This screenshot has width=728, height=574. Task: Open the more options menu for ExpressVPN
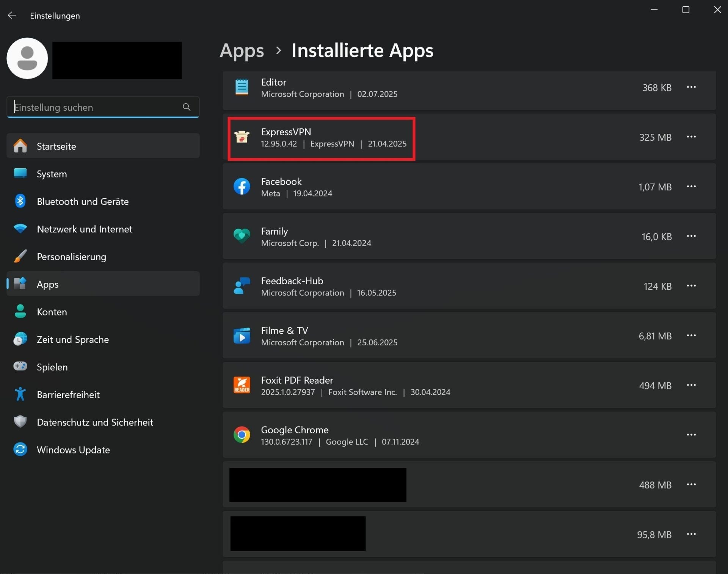tap(691, 137)
